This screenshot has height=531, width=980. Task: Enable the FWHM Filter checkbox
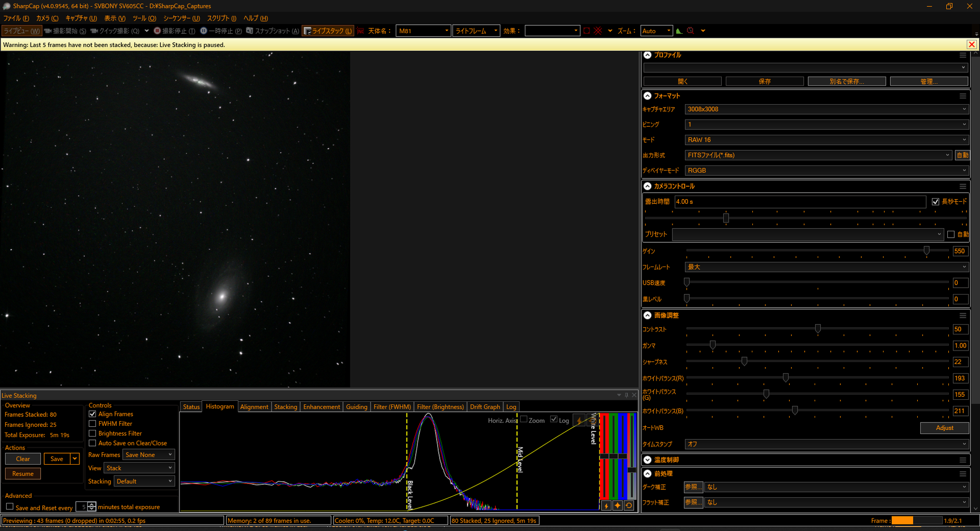point(92,424)
